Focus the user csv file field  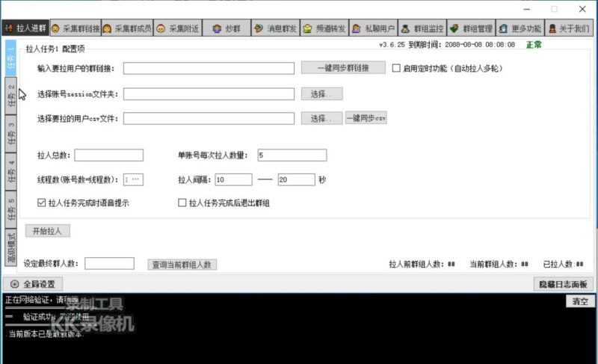(x=209, y=118)
